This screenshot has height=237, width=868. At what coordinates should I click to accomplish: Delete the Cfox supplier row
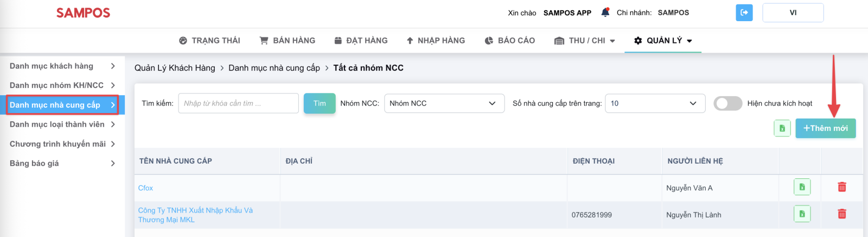tap(842, 187)
